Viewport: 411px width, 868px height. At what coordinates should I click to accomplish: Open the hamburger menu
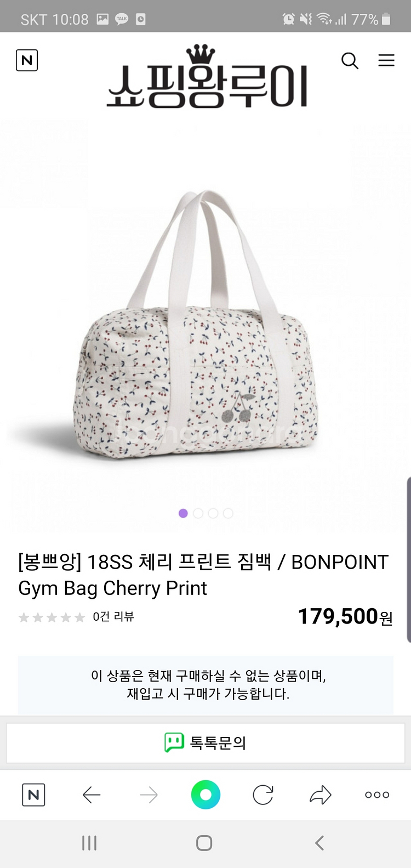pos(386,60)
